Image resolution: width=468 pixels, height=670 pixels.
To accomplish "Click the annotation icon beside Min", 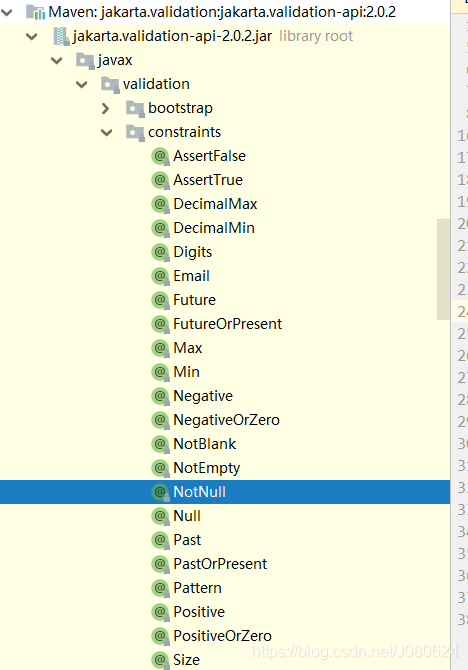I will [160, 372].
